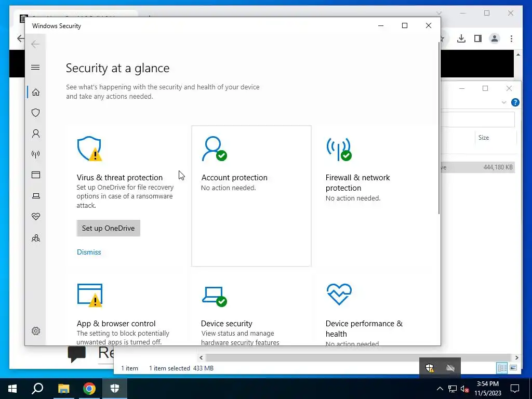Switch File Explorer to large icons view
The height and width of the screenshot is (399, 532).
[513, 368]
